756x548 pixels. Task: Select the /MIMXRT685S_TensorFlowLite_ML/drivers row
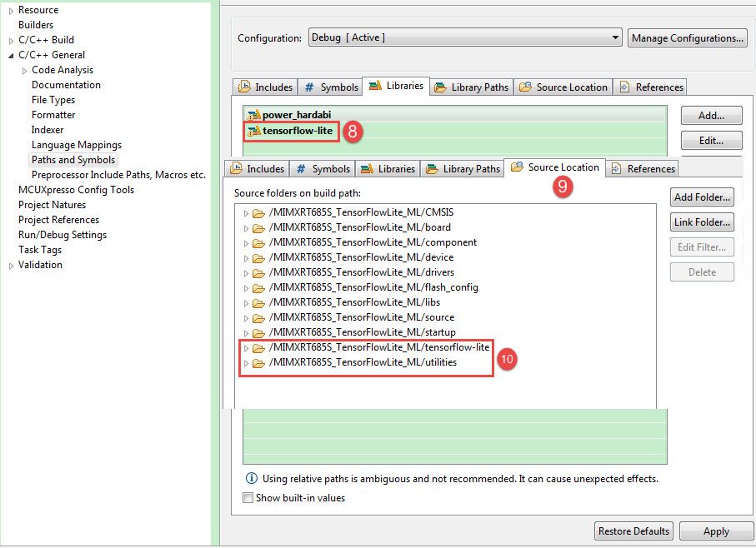362,272
